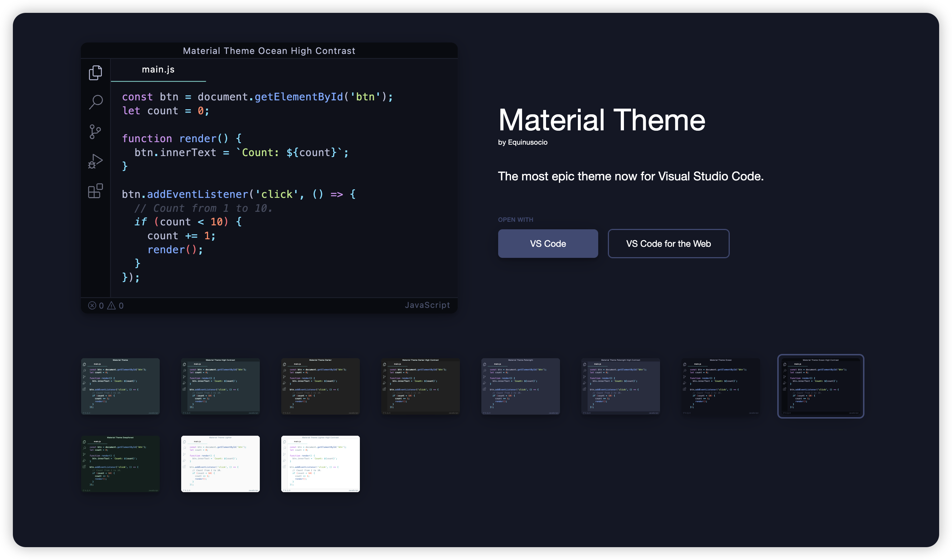This screenshot has height=560, width=952.
Task: Select the default Material Theme thumbnail
Action: tap(120, 386)
